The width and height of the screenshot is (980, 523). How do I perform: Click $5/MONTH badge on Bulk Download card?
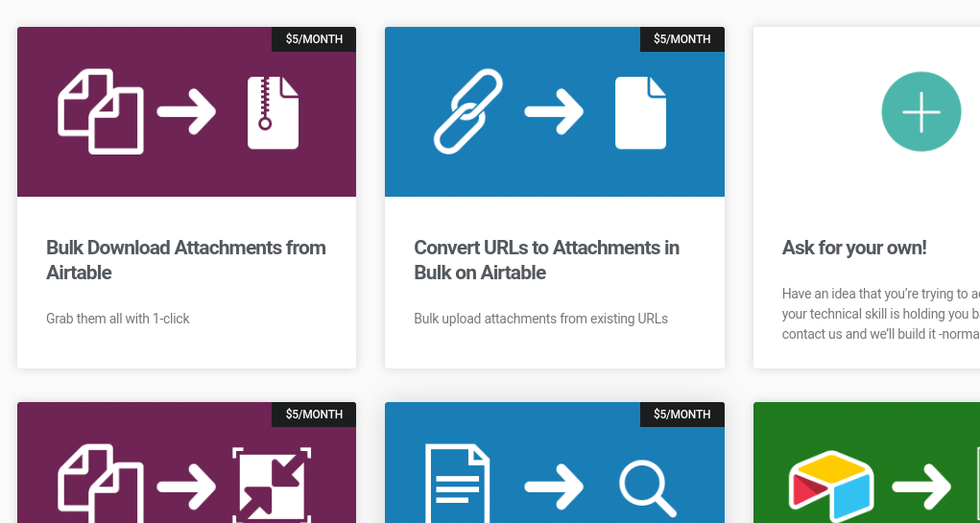[314, 39]
